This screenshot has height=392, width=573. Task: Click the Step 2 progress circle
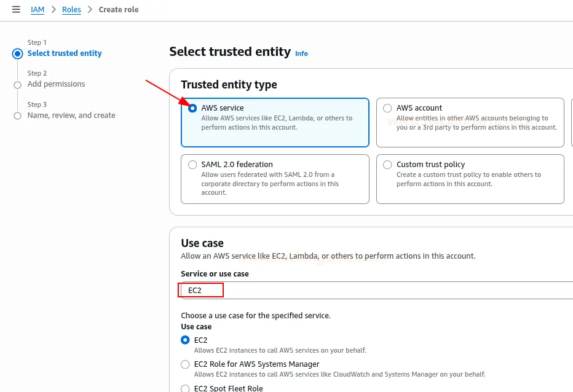point(17,84)
